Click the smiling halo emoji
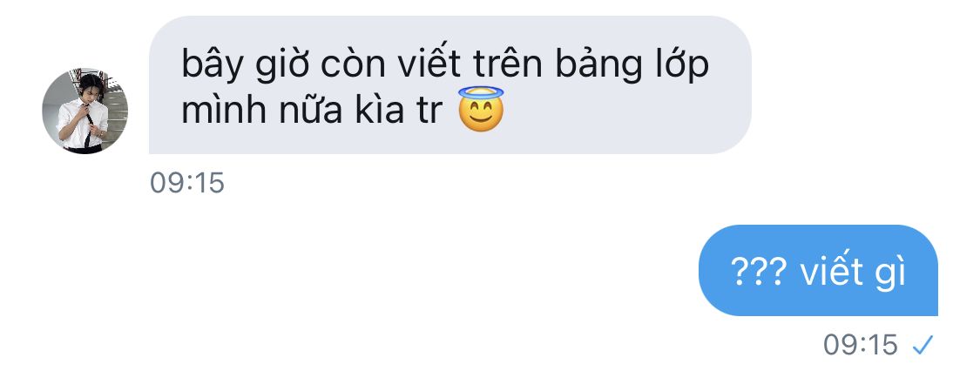Image resolution: width=980 pixels, height=371 pixels. 481,109
